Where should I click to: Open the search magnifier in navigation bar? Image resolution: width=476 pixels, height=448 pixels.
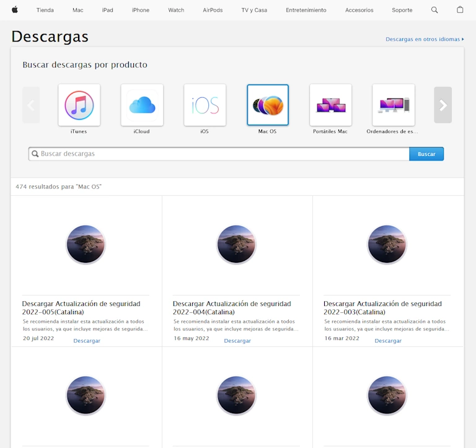pyautogui.click(x=434, y=10)
